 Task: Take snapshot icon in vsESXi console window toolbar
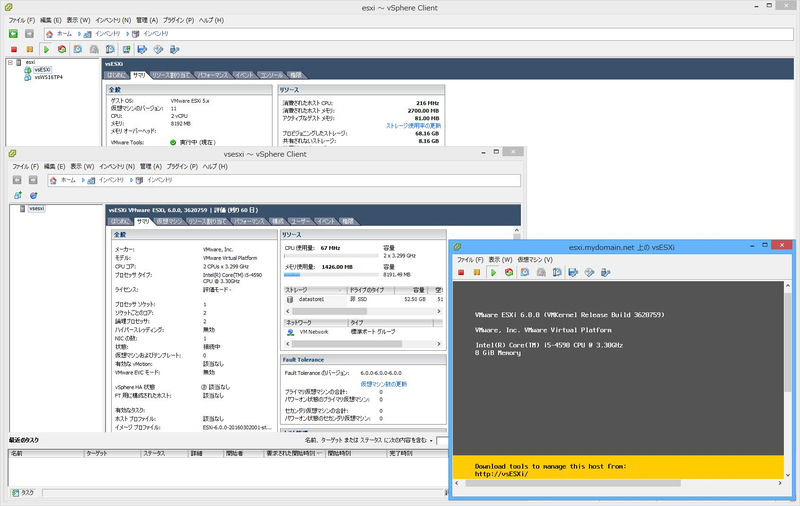[524, 272]
